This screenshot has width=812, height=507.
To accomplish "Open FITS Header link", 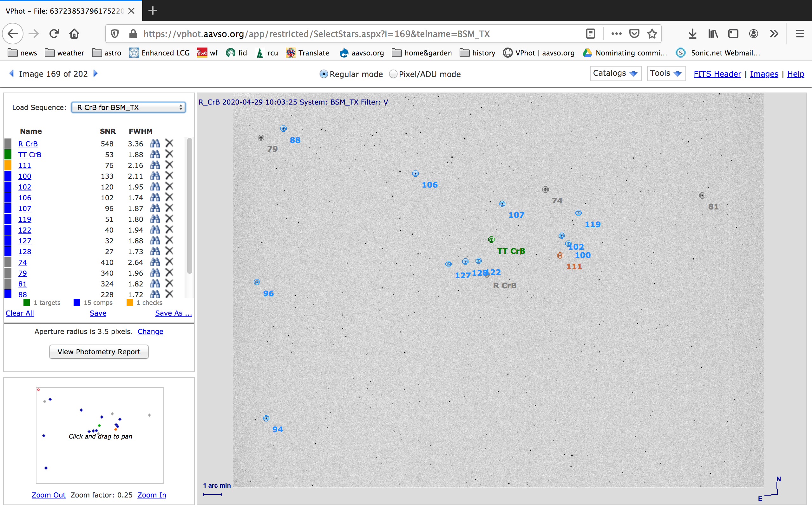I will tap(717, 74).
